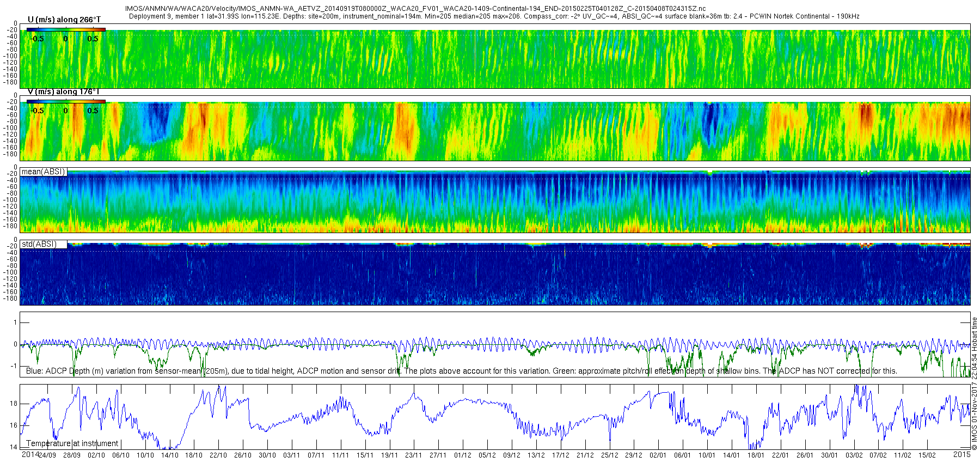
Task: Click the '23/11' date tick label
Action: tap(414, 455)
